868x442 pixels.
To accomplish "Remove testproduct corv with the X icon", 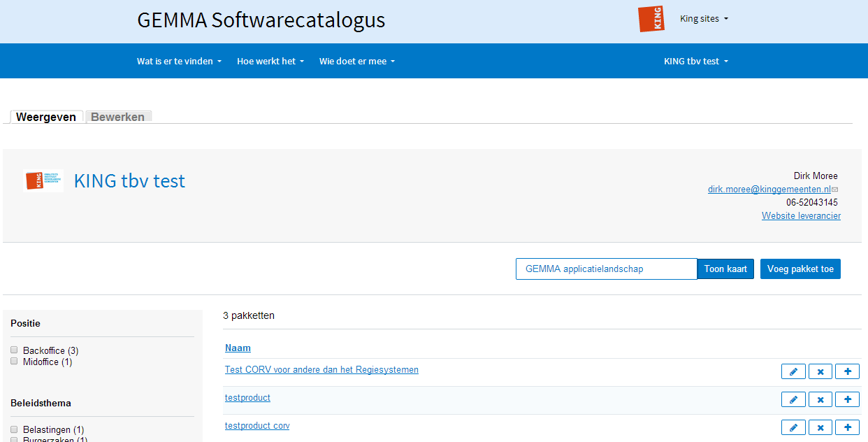I will (820, 427).
